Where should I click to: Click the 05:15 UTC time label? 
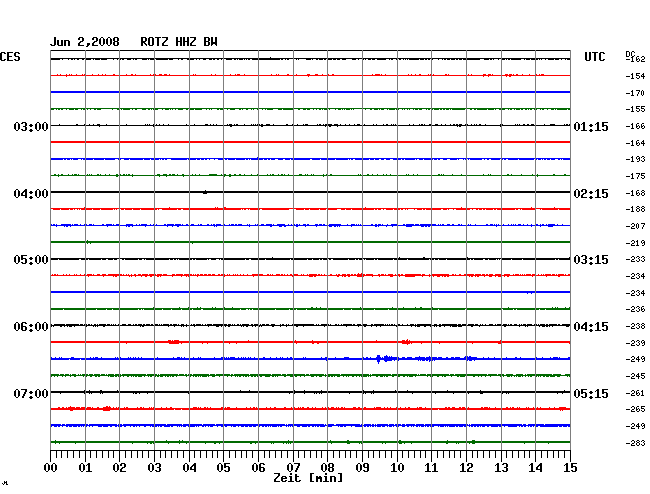click(591, 393)
